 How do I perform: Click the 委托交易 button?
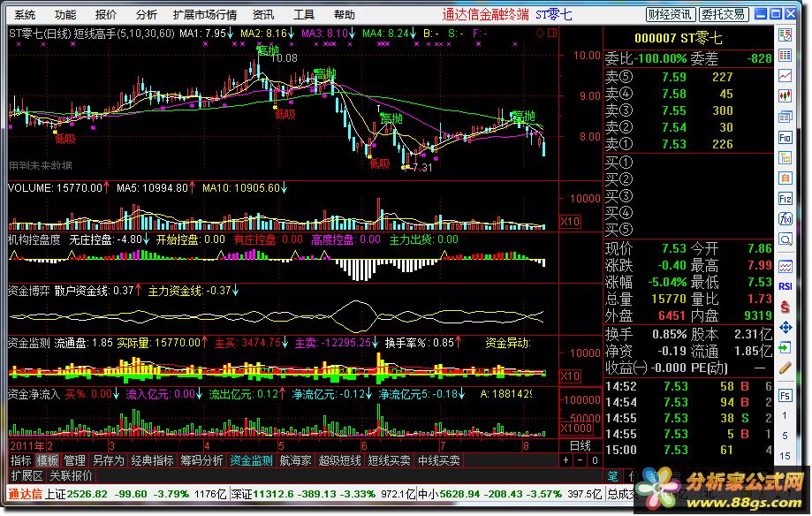[724, 14]
